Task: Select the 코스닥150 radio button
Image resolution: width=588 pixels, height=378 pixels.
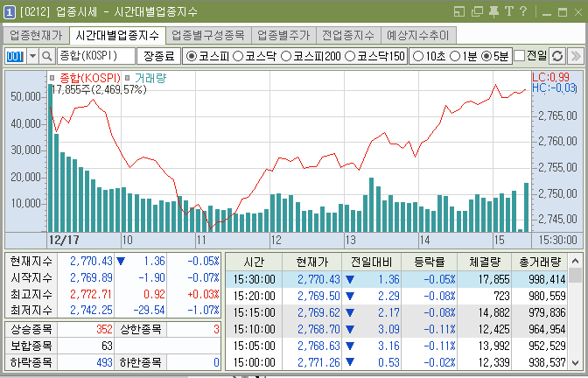Action: 350,57
